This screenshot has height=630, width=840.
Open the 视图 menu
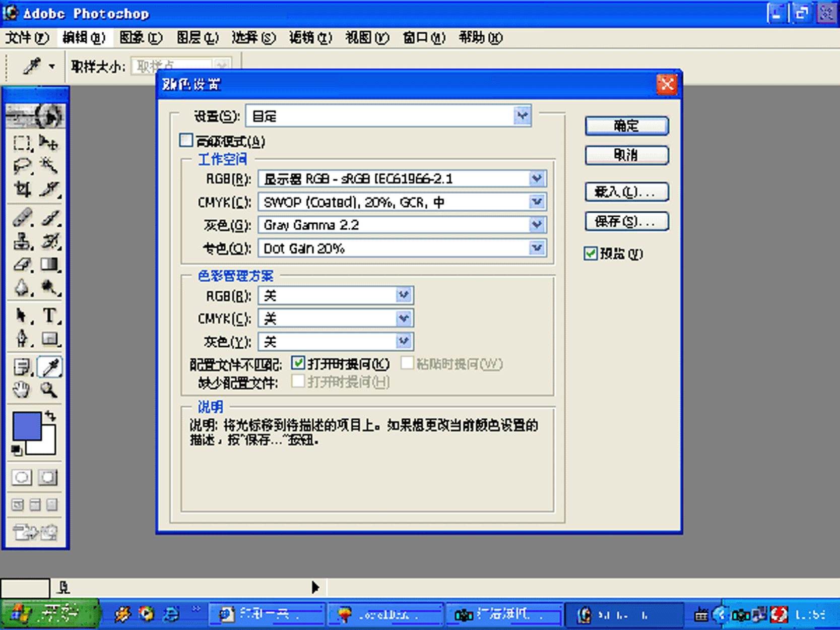367,38
